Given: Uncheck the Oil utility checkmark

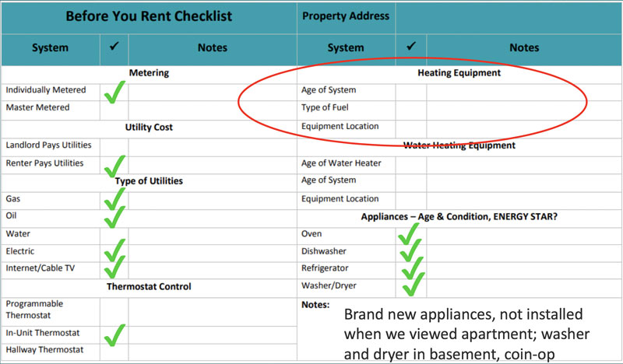Looking at the screenshot, I should [114, 217].
